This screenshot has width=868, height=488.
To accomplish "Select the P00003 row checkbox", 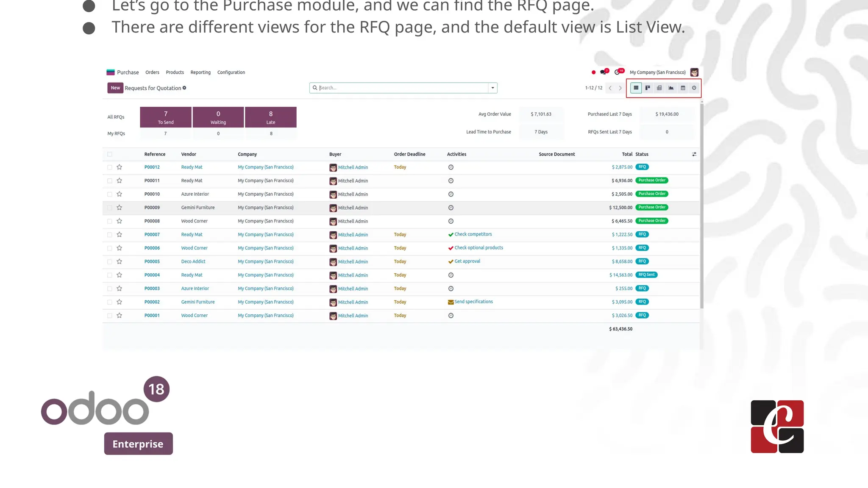I will [110, 288].
